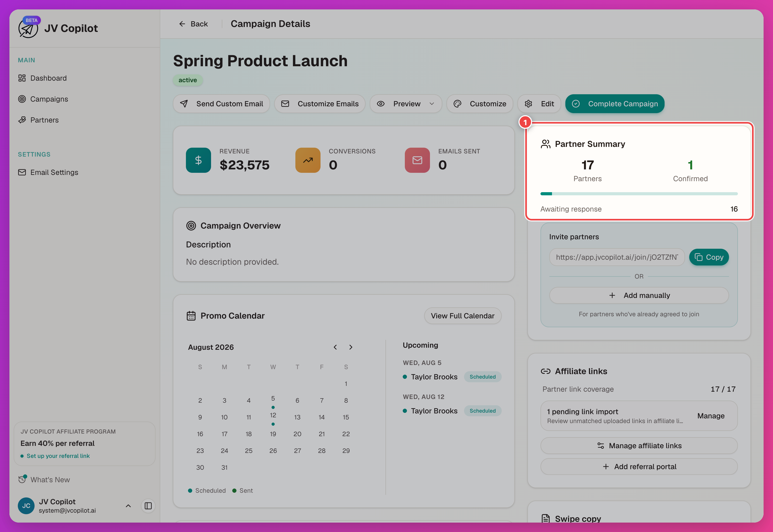The height and width of the screenshot is (532, 773).
Task: Click the Sent legend dot
Action: (234, 491)
